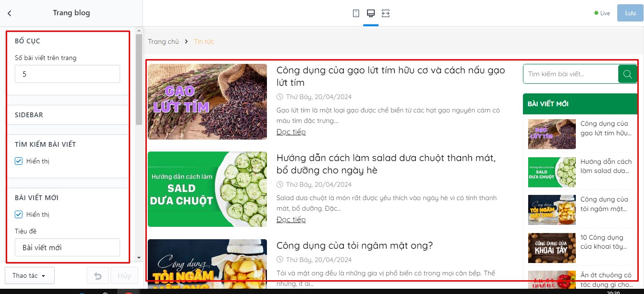
Task: Click the breadcrumb chevron separator
Action: [186, 41]
